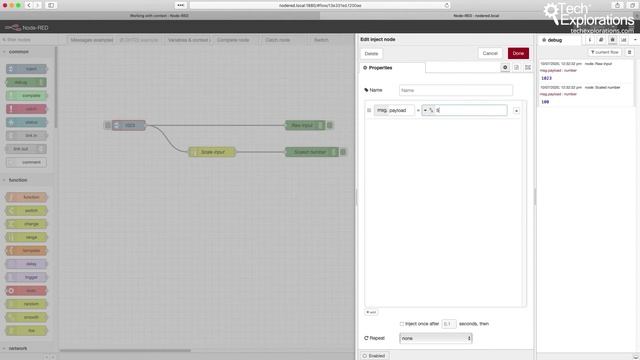Image resolution: width=640 pixels, height=360 pixels.
Task: Click the inject delay seconds field
Action: pyautogui.click(x=449, y=324)
